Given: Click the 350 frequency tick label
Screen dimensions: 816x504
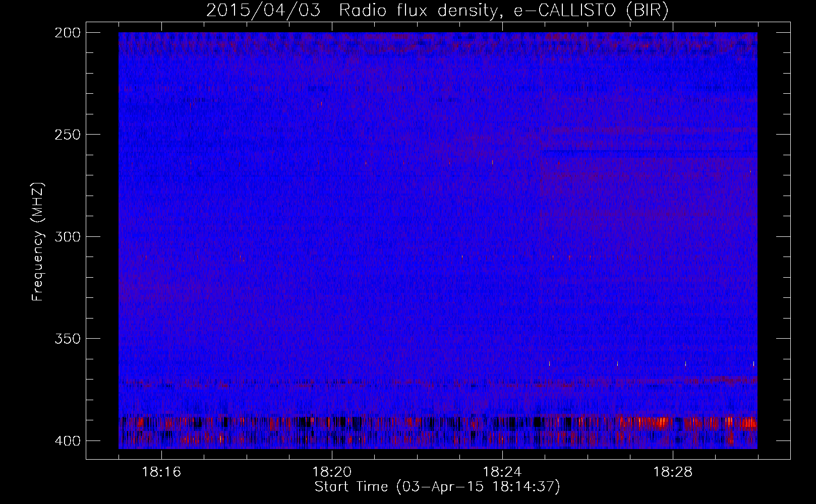Looking at the screenshot, I should pyautogui.click(x=68, y=339).
